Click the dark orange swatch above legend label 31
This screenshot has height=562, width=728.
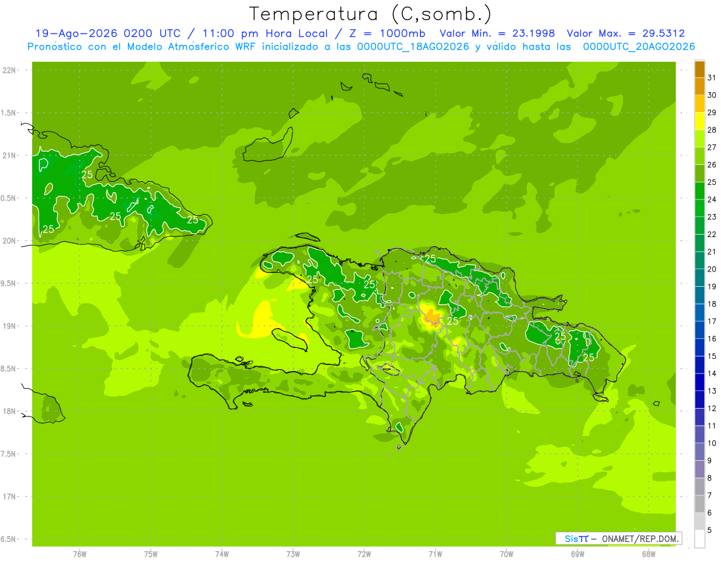click(699, 70)
